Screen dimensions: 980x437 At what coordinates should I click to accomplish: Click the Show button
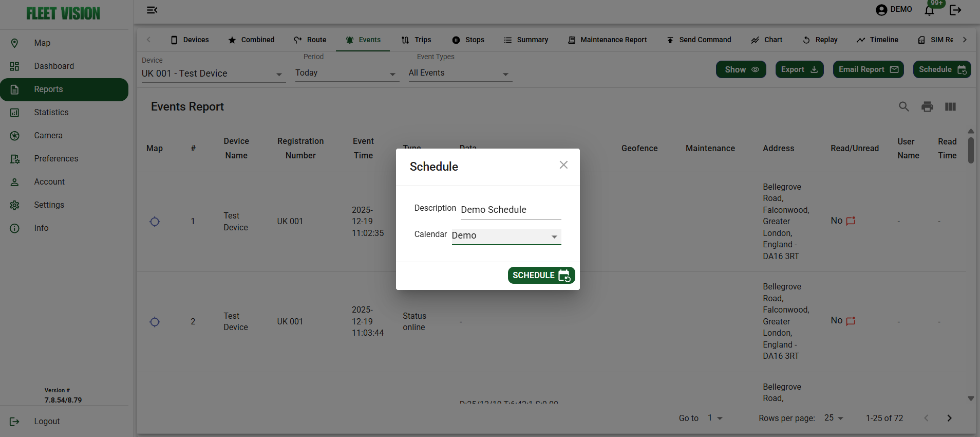[x=741, y=69]
